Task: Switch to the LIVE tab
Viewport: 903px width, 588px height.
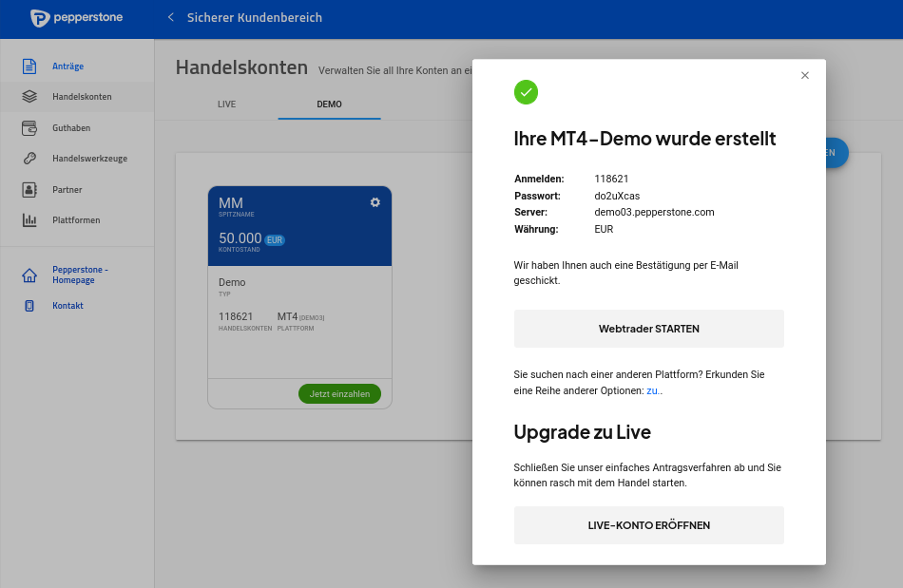Action: [x=226, y=104]
